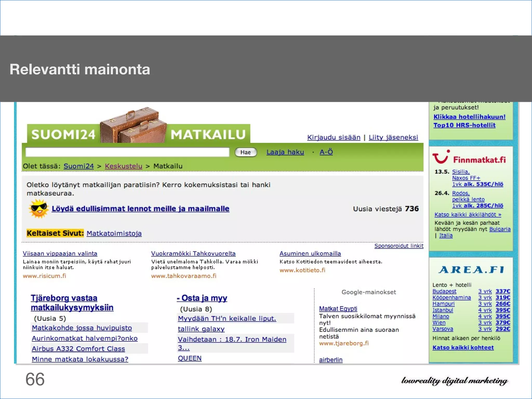
Task: Select the Budapest trip offer
Action: pos(444,291)
